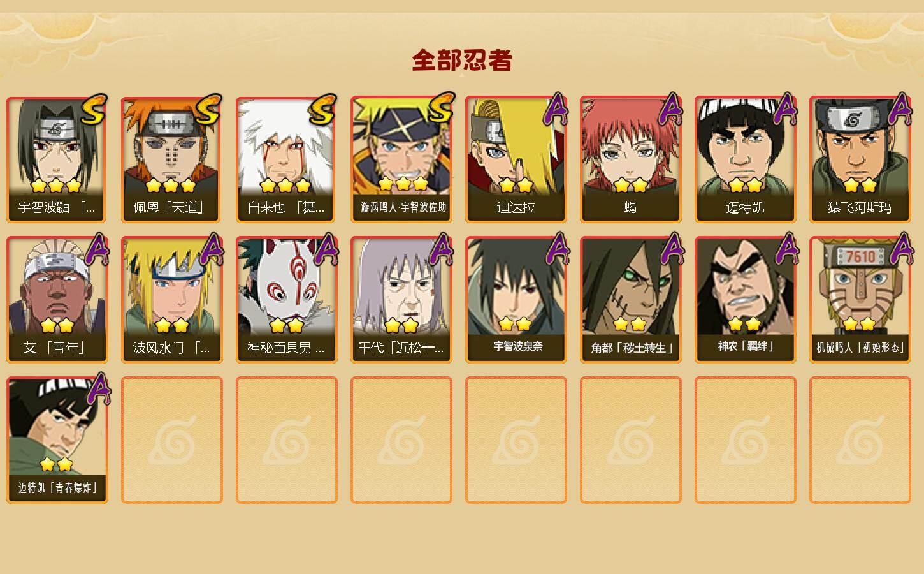Screen dimensions: 924x574
Task: Click the S rank badge on 自来也 card
Action: coord(322,110)
